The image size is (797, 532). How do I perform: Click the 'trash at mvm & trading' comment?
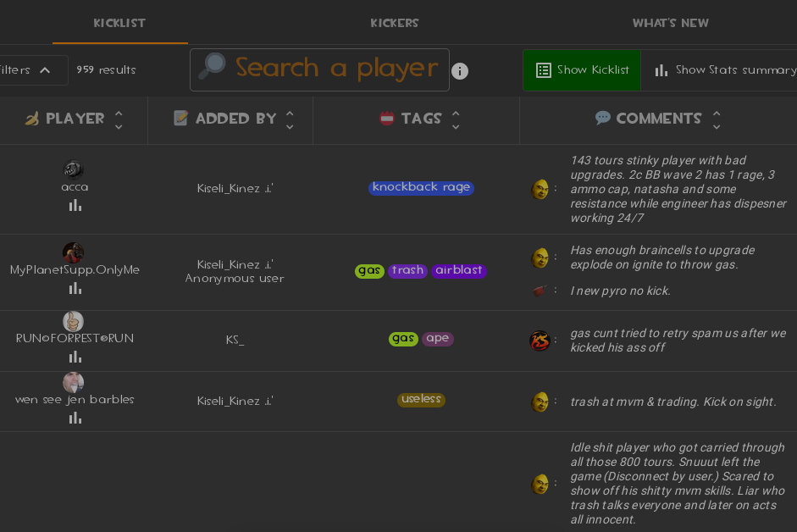click(x=673, y=402)
